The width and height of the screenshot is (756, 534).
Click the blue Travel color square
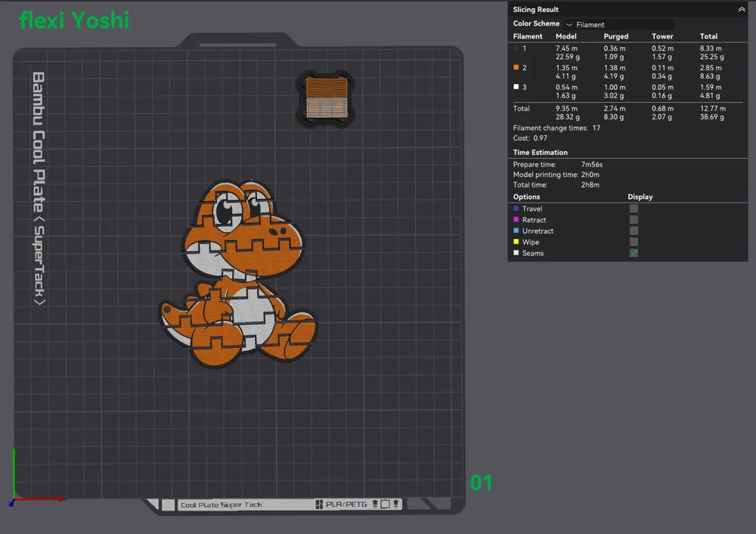(516, 209)
